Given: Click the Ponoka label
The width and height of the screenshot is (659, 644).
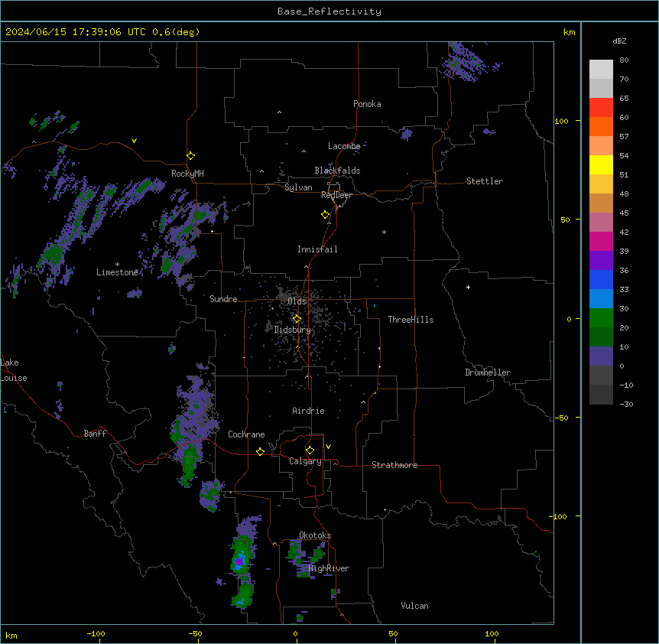Looking at the screenshot, I should click(367, 104).
